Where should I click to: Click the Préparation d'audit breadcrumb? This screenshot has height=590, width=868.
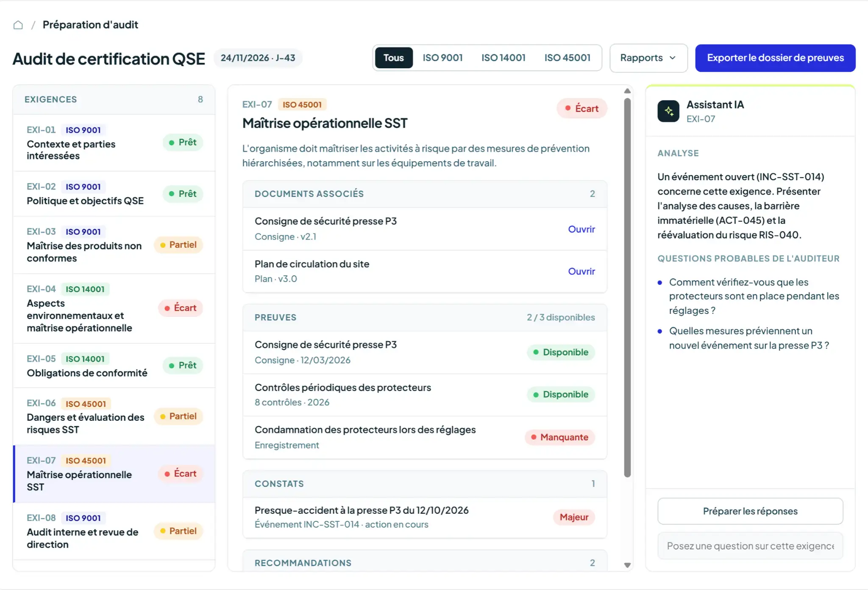(x=90, y=25)
